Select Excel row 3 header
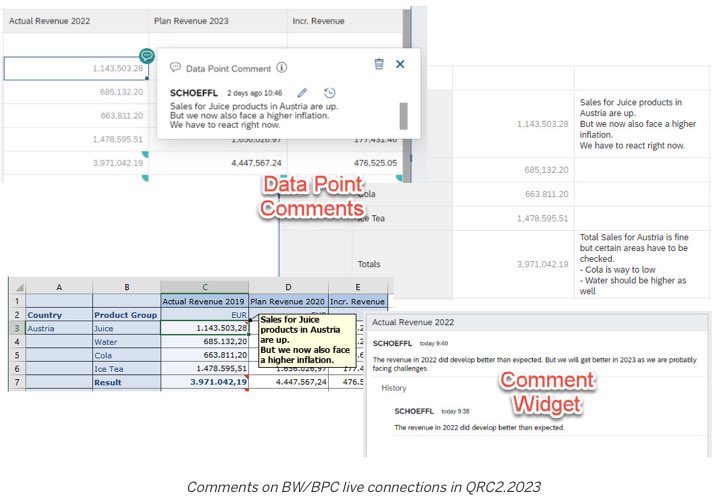 click(17, 328)
